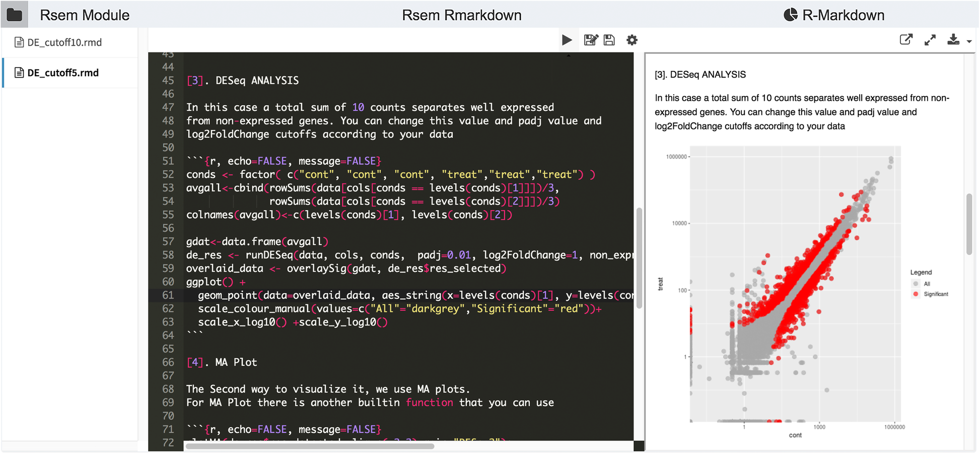980x454 pixels.
Task: Click 'overlaySig' in line 59
Action: (316, 269)
